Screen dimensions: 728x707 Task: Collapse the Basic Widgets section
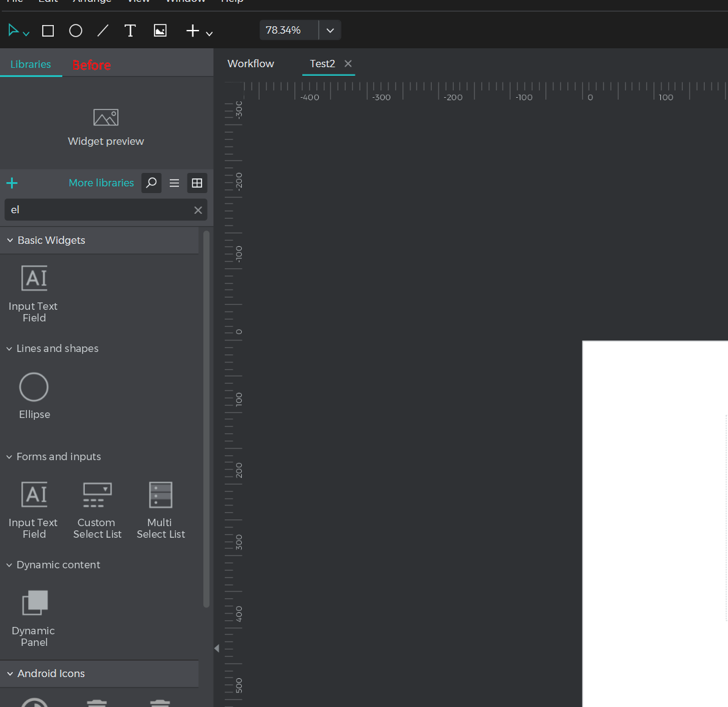(10, 241)
